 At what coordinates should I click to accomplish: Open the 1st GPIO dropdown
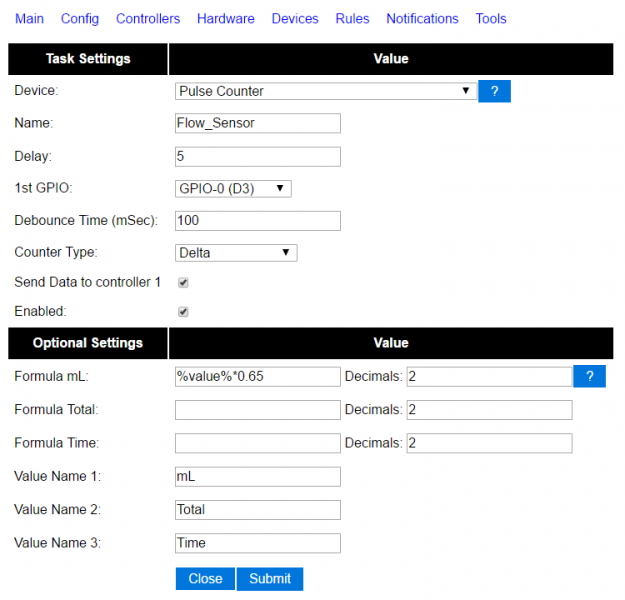233,189
